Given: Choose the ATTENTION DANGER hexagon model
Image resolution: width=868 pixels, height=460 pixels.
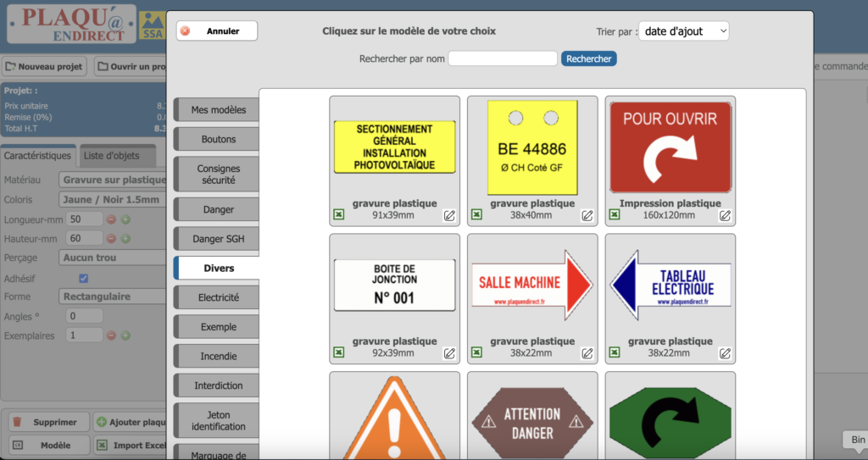Looking at the screenshot, I should tap(531, 421).
